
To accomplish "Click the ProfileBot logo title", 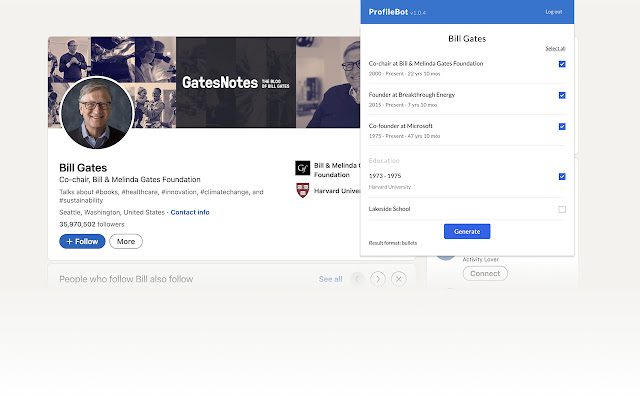I will click(x=388, y=12).
